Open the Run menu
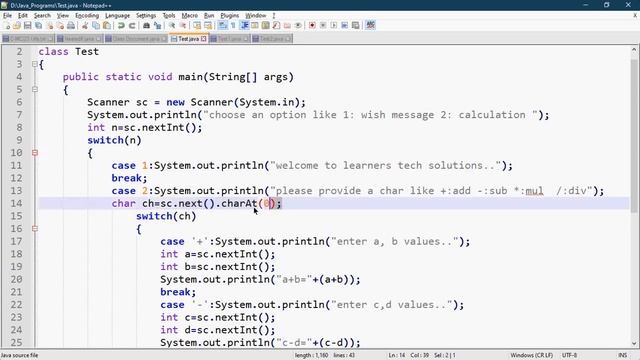This screenshot has height=360, width=640. (209, 16)
